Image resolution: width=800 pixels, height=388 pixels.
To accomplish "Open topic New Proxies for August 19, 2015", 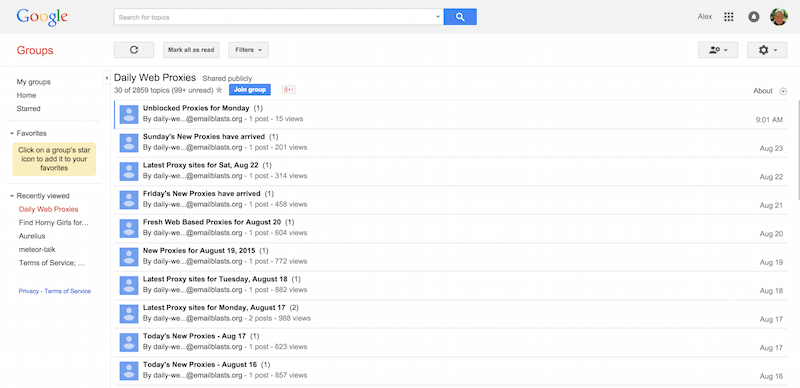I will pyautogui.click(x=198, y=251).
